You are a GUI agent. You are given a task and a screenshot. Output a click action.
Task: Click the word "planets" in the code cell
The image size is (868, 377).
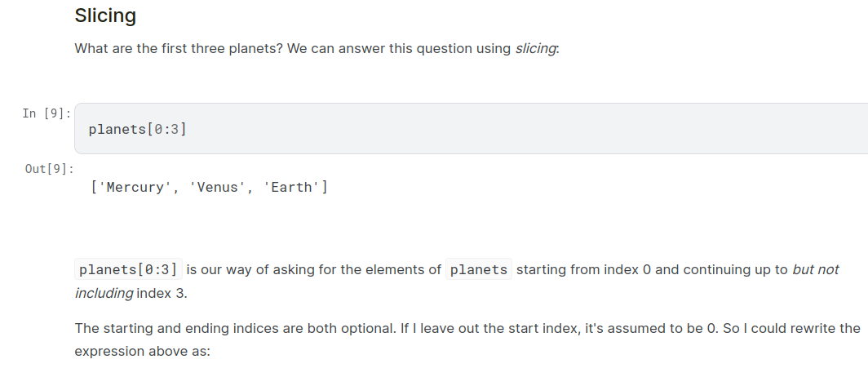[117, 129]
